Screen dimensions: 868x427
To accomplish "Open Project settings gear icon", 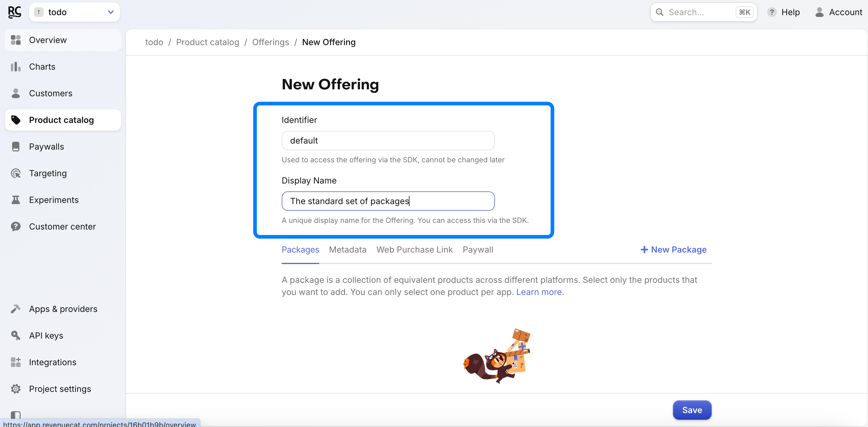I will [15, 389].
